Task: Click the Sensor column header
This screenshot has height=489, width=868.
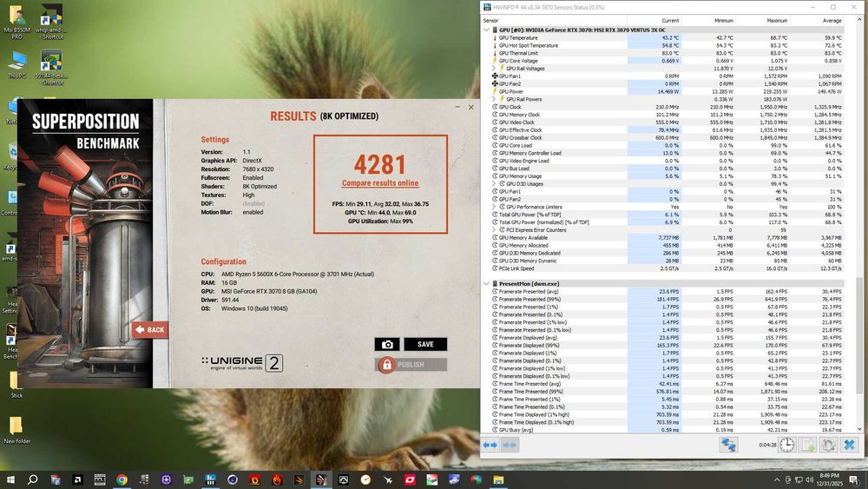Action: [x=554, y=21]
